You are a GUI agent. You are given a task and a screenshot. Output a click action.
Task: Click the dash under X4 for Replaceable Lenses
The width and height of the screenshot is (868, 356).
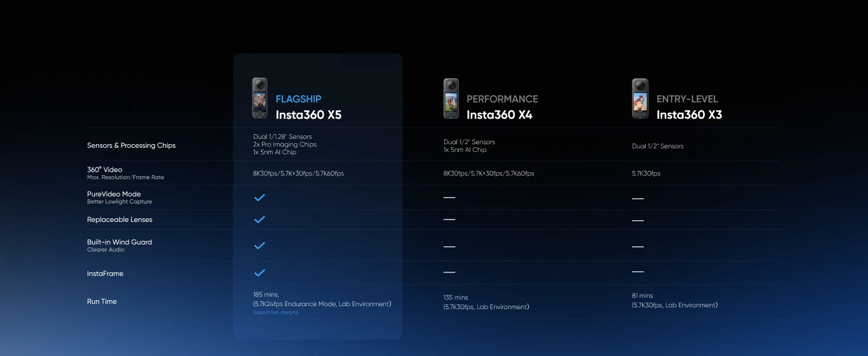[449, 220]
